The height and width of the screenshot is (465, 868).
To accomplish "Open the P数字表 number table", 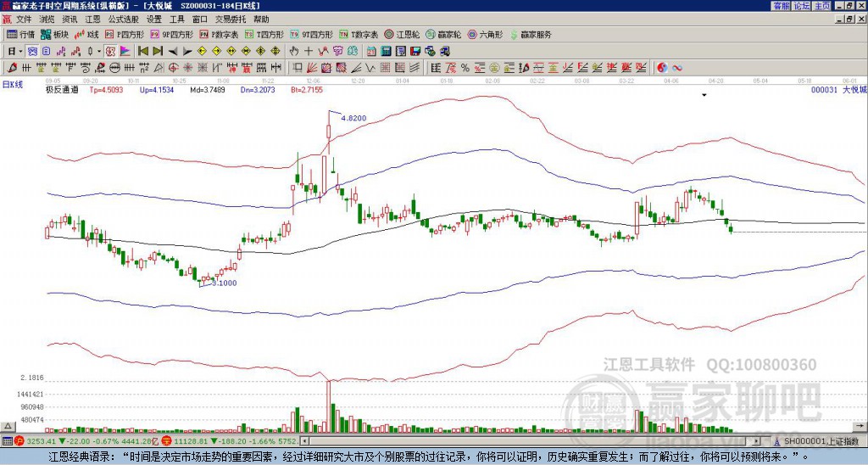I will [219, 34].
